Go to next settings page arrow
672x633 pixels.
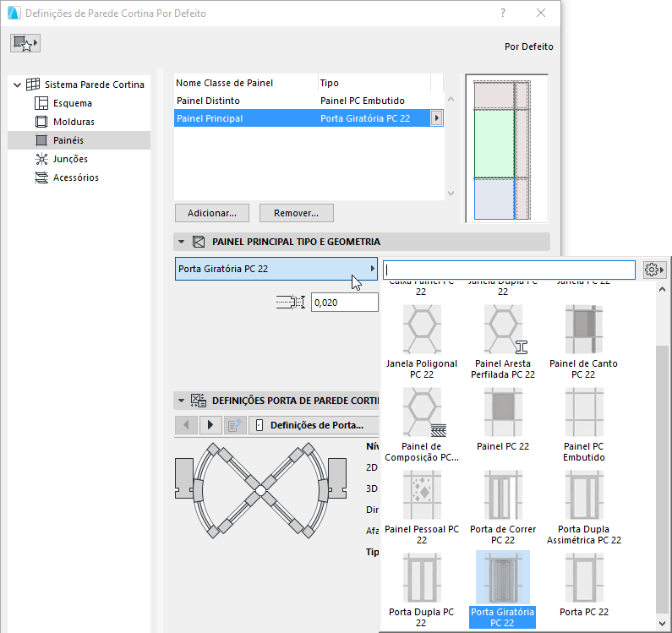point(210,425)
